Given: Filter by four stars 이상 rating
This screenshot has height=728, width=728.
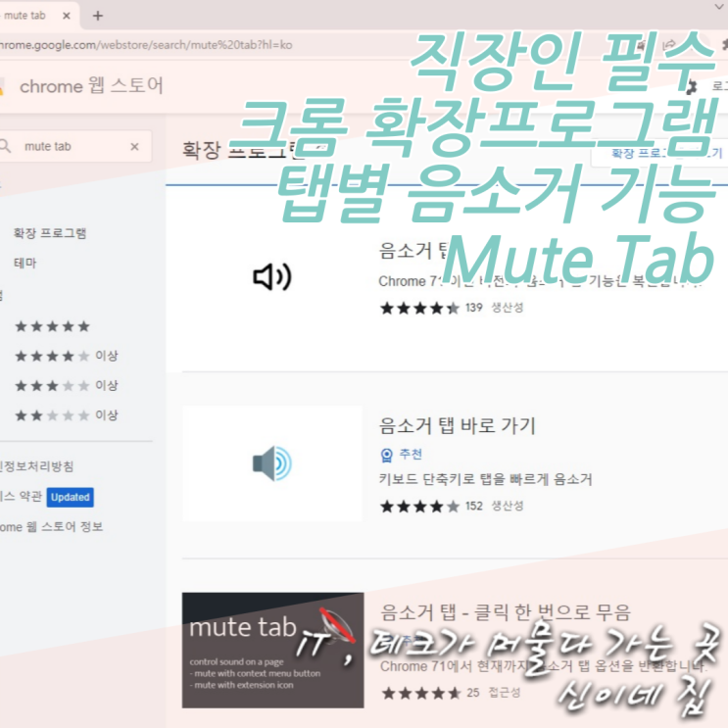Looking at the screenshot, I should click(x=67, y=356).
